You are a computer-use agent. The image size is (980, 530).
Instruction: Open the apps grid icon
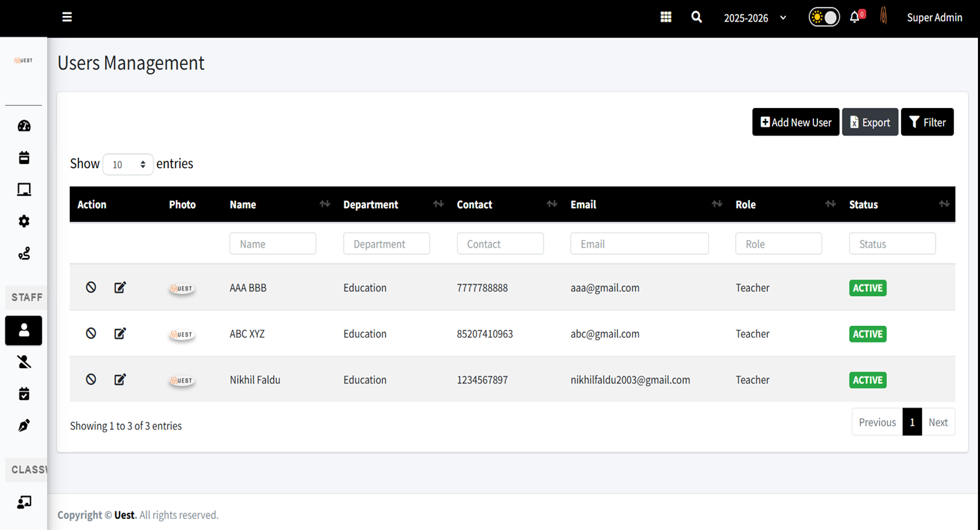(x=666, y=17)
